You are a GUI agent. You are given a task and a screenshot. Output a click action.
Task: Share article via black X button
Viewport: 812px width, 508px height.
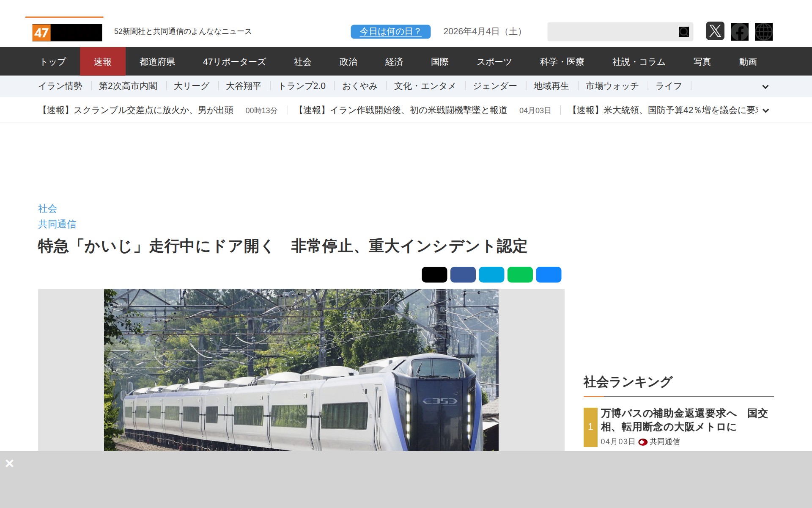click(434, 274)
